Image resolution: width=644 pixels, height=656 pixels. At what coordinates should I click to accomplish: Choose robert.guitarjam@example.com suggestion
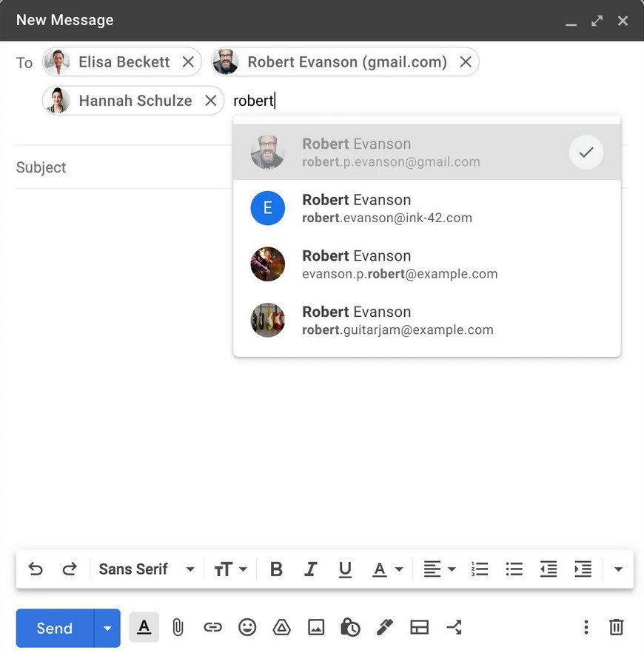click(427, 321)
